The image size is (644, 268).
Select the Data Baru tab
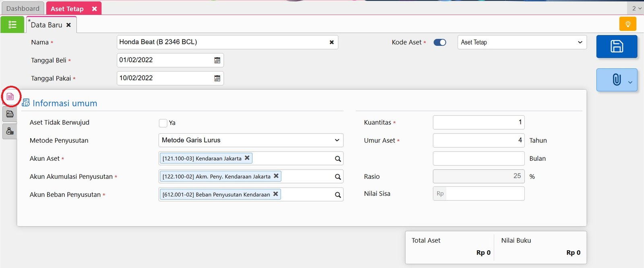pos(47,25)
